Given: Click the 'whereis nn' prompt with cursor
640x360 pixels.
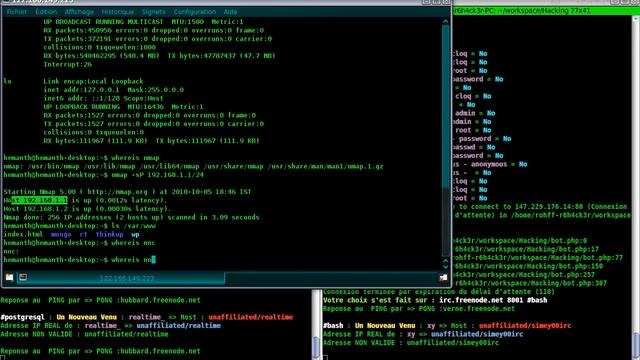Looking at the screenshot, I should coord(80,260).
